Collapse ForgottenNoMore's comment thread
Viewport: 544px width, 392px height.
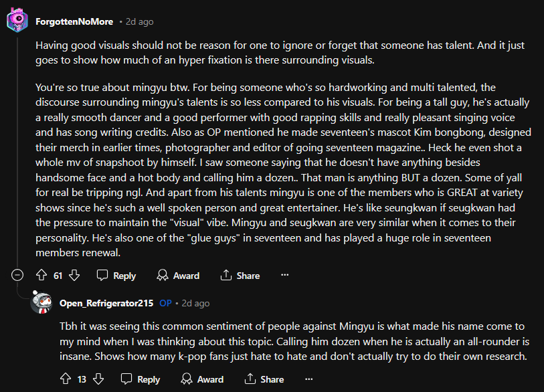point(17,276)
